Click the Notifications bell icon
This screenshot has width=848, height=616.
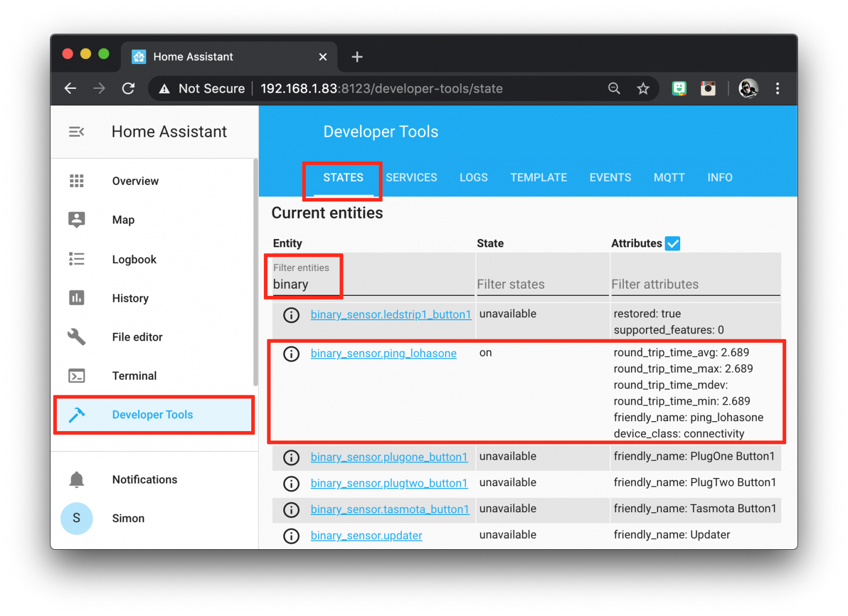point(77,480)
